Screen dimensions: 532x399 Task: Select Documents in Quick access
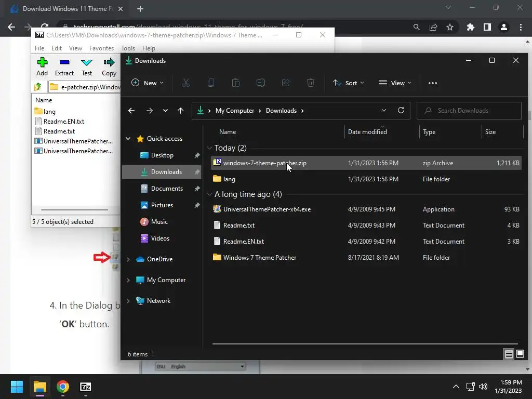pos(162,188)
